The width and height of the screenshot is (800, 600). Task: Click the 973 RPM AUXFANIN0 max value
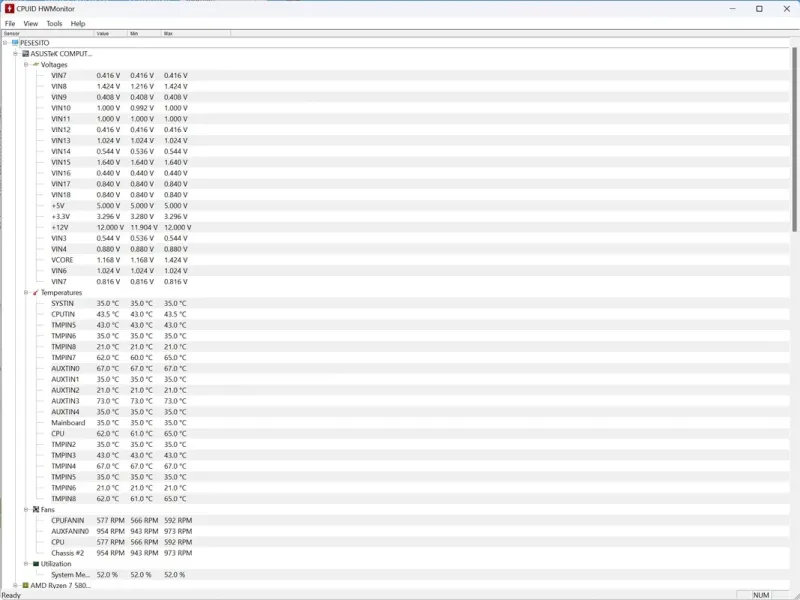[x=178, y=532]
